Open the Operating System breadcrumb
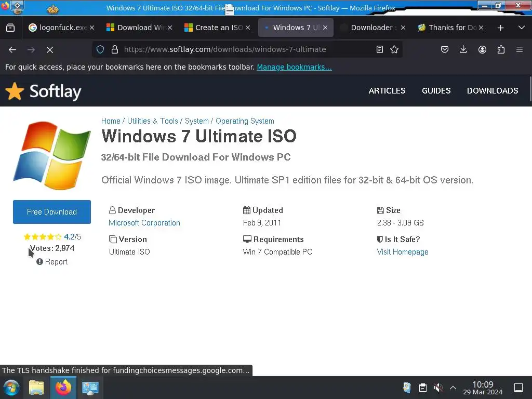532x399 pixels. click(x=245, y=121)
